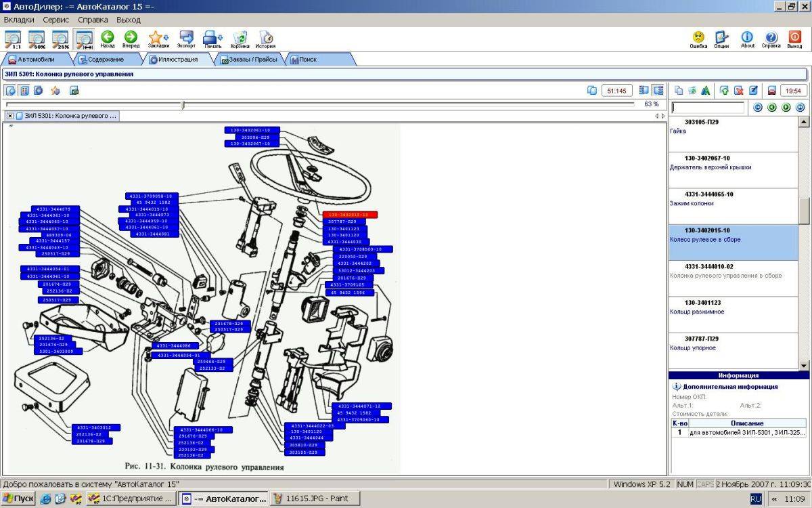Open the Корзина basket icon

[x=240, y=39]
